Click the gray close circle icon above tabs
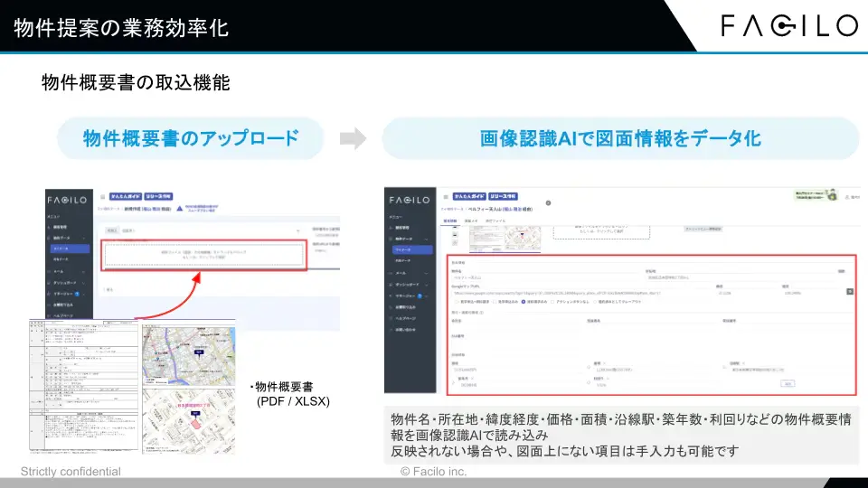The height and width of the screenshot is (488, 868). [x=548, y=203]
